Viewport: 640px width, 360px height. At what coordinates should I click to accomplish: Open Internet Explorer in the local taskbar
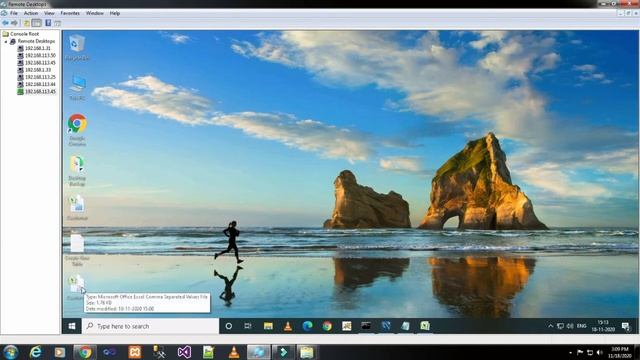point(36,352)
